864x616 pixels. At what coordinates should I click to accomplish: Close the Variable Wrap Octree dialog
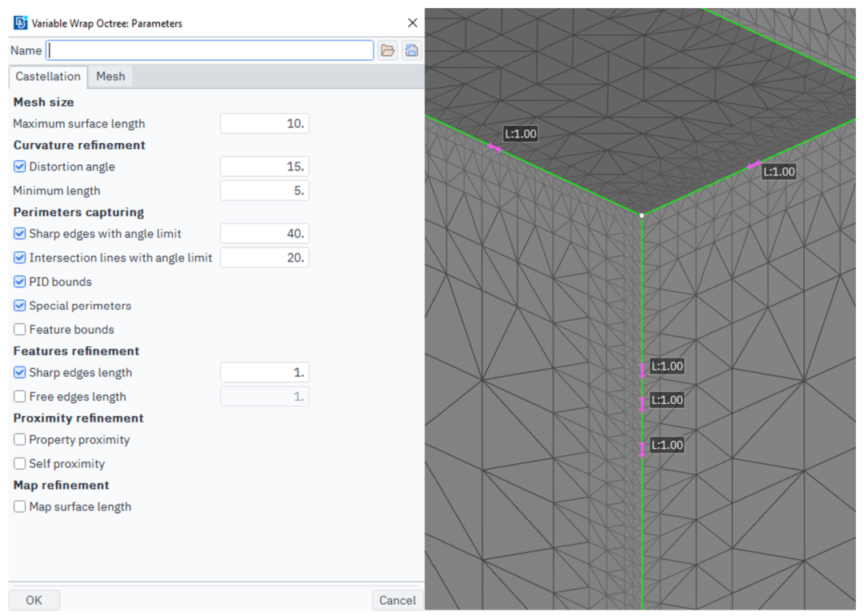412,23
